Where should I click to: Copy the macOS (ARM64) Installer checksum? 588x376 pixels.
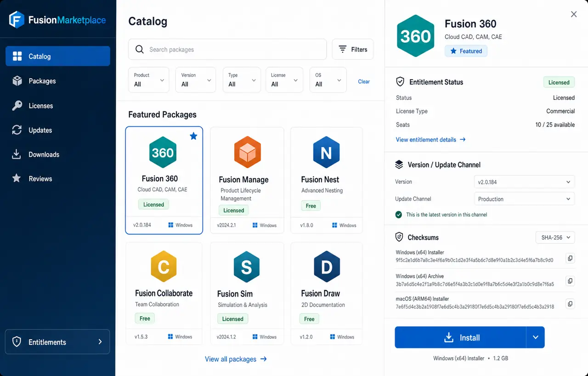click(x=570, y=303)
